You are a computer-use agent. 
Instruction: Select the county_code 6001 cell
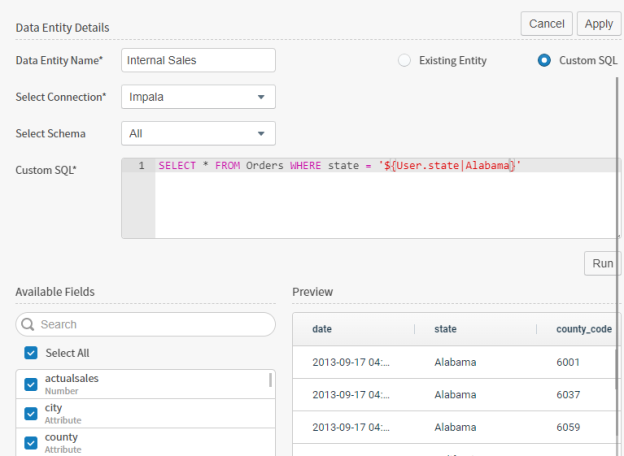point(568,362)
